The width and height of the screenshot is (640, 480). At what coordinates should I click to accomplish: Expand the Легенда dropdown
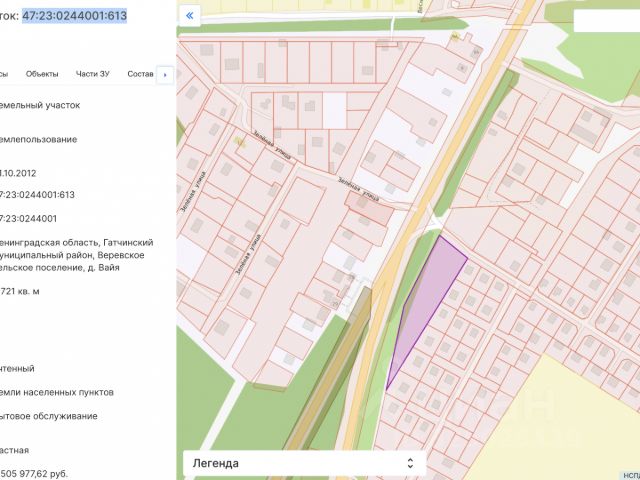pyautogui.click(x=304, y=463)
